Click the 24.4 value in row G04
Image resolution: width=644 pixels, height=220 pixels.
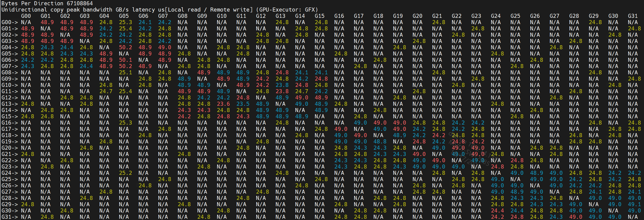[x=67, y=47]
